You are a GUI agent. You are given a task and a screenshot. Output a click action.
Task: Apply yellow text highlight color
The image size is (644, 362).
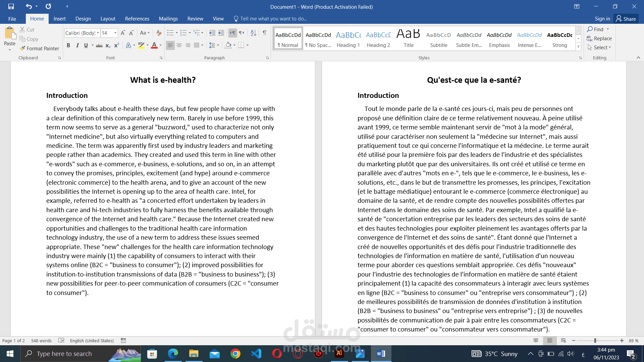tap(141, 45)
